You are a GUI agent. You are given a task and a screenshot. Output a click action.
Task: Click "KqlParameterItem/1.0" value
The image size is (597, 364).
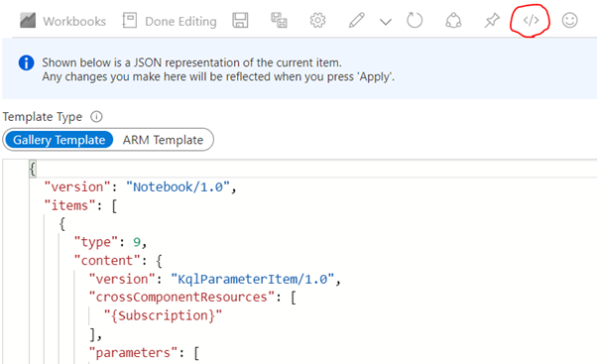pos(253,279)
